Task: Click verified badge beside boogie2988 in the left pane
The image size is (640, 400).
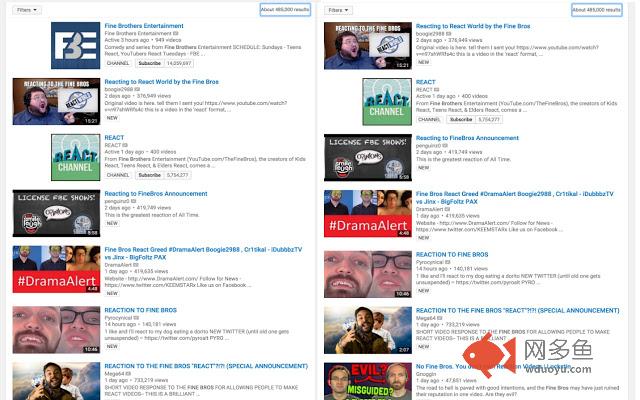Action: pyautogui.click(x=138, y=89)
